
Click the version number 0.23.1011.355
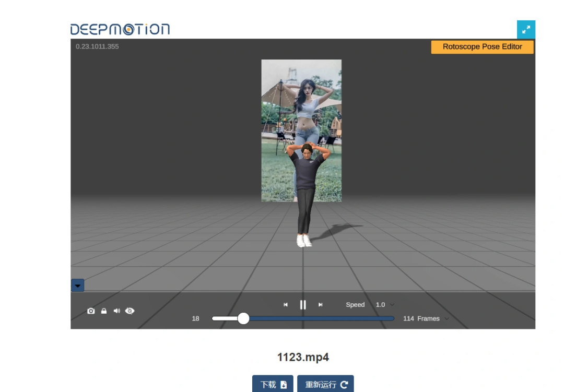coord(97,46)
